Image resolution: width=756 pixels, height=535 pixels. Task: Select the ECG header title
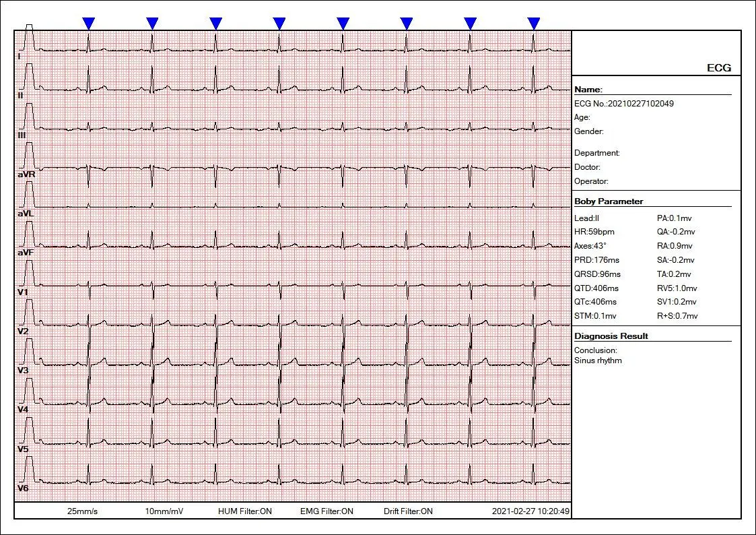(x=718, y=67)
